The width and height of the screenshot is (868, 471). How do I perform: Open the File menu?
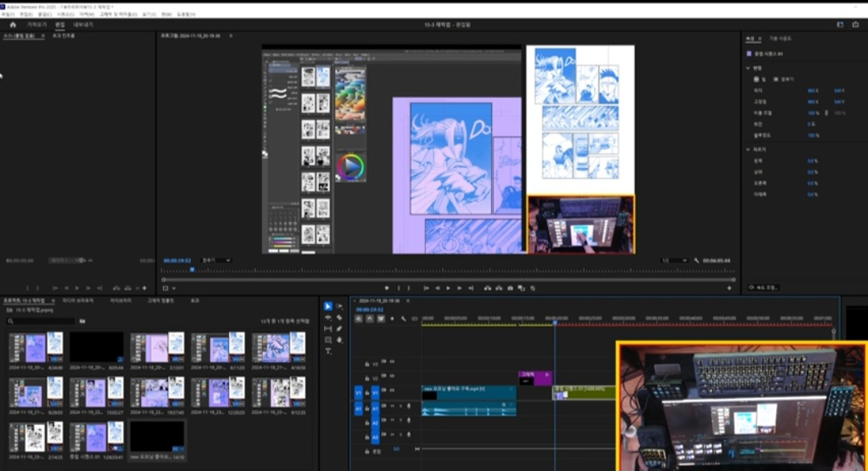pos(8,14)
